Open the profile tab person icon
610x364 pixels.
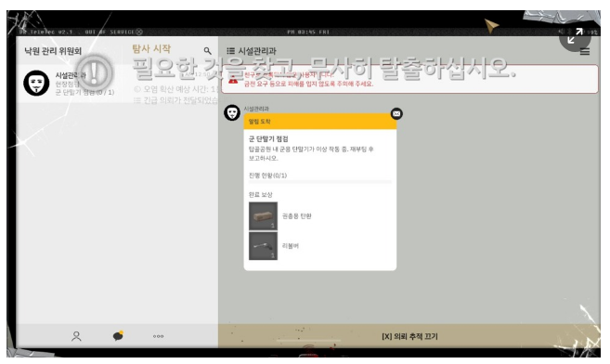click(x=76, y=336)
